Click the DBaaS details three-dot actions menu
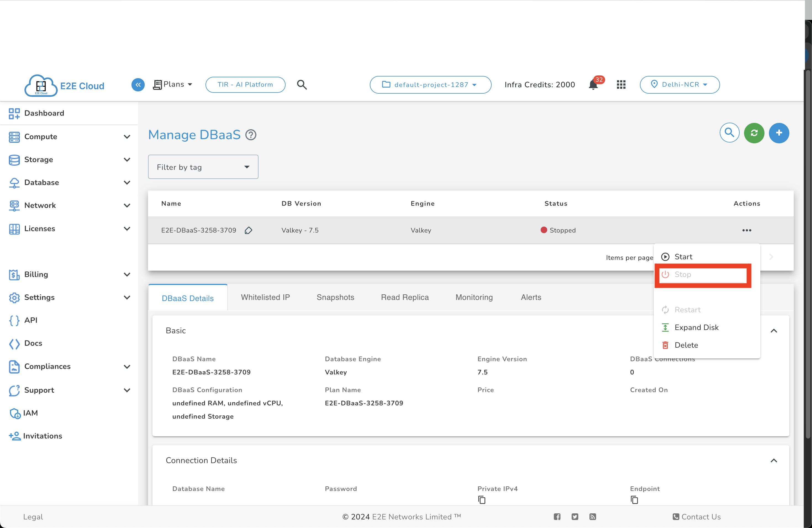This screenshot has width=812, height=528. [747, 230]
